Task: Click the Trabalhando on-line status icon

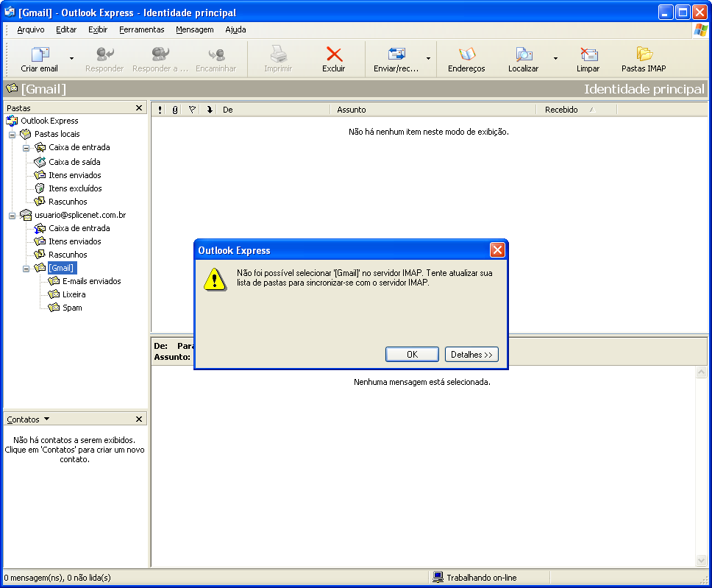Action: 438,577
